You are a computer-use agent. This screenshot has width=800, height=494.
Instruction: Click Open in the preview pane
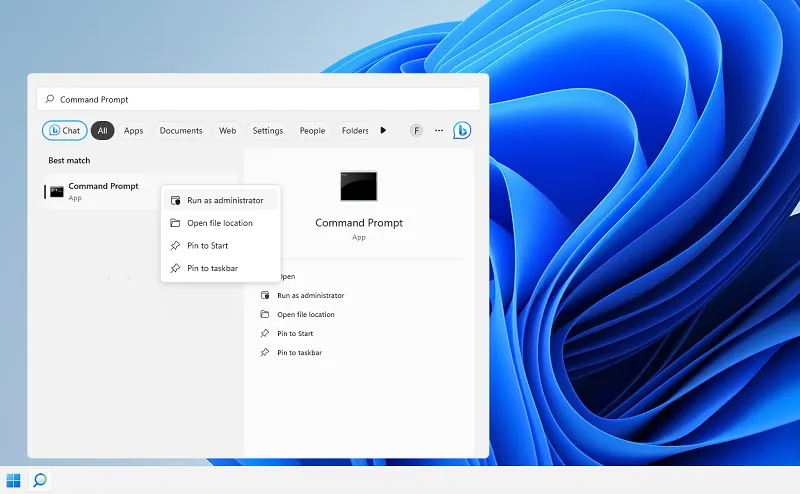288,277
